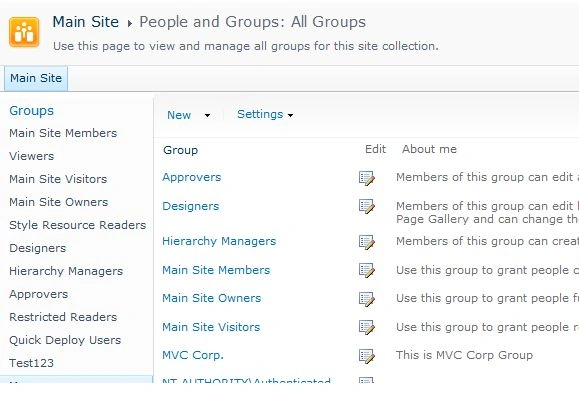Open Main Site Members link in table
The height and width of the screenshot is (397, 579).
216,270
